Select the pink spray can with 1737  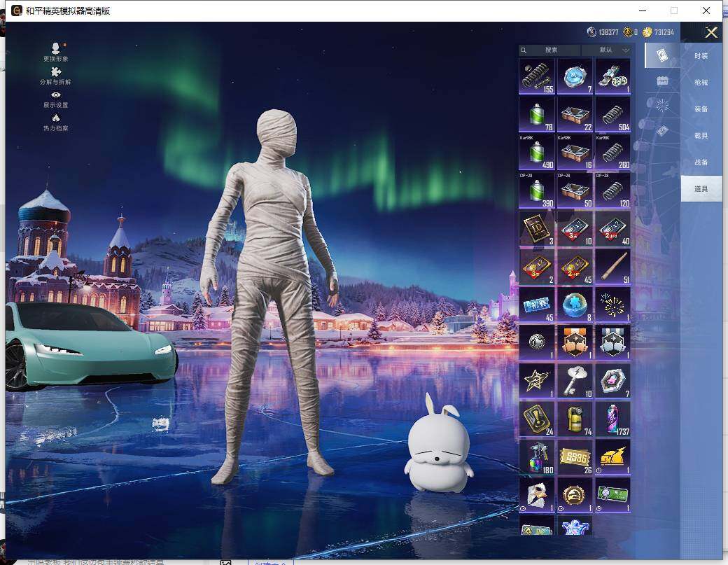click(x=613, y=419)
